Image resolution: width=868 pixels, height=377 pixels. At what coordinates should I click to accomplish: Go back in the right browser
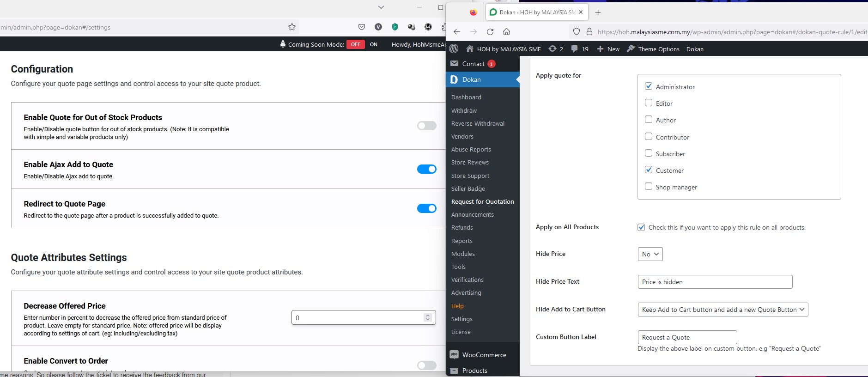pyautogui.click(x=457, y=31)
